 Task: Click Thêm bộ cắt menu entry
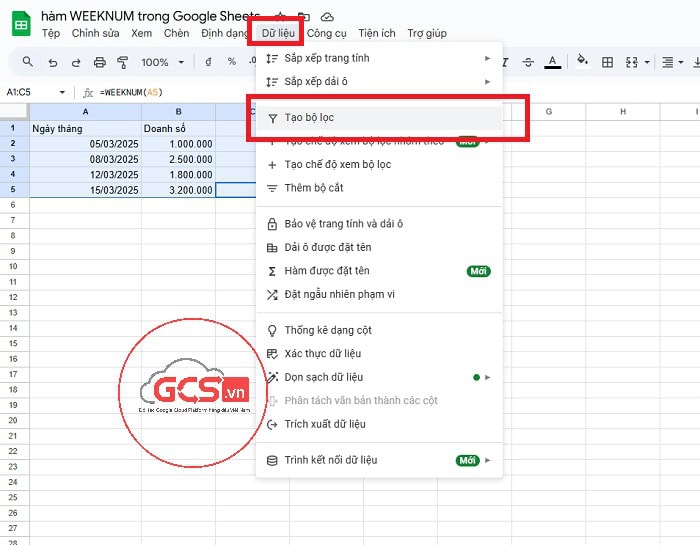pyautogui.click(x=314, y=188)
